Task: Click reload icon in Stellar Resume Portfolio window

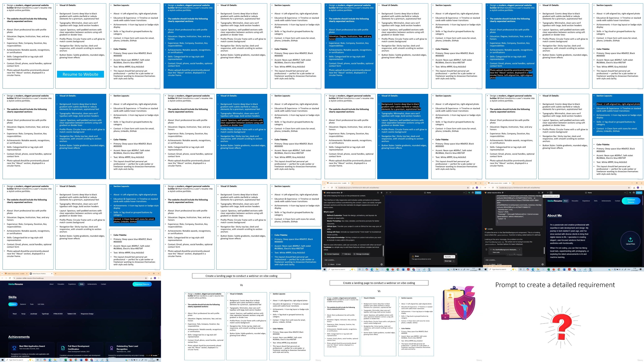Action: pos(10,278)
